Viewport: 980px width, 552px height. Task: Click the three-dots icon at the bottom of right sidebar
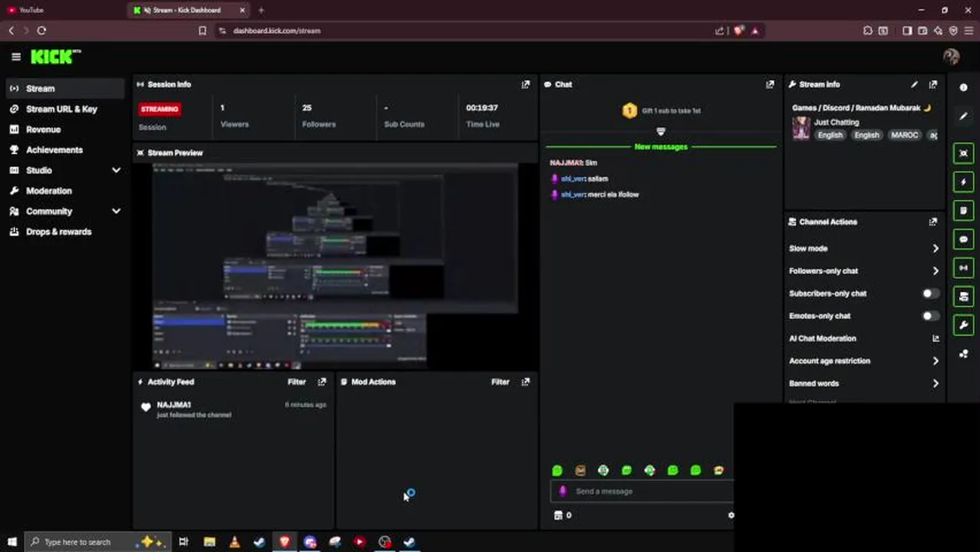[964, 353]
